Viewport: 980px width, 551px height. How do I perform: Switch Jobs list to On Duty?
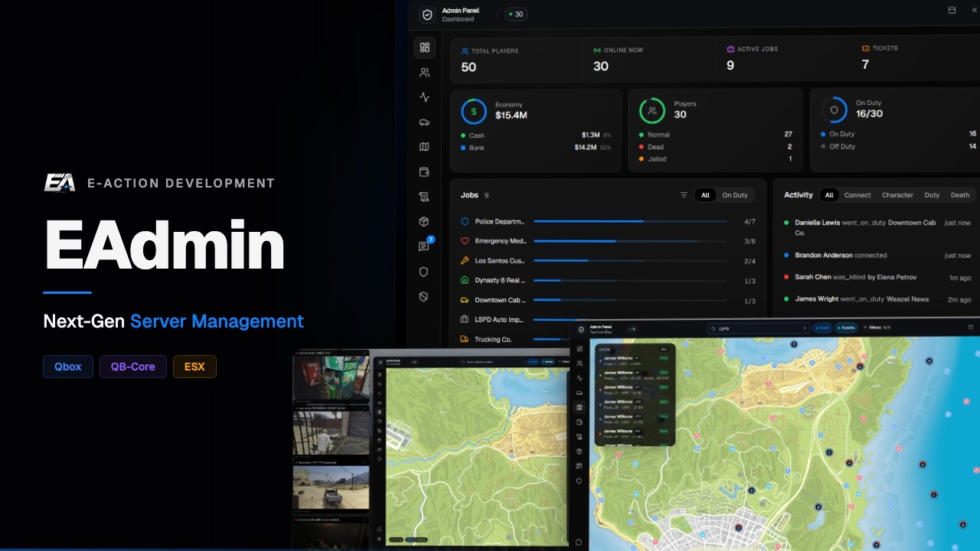[735, 195]
